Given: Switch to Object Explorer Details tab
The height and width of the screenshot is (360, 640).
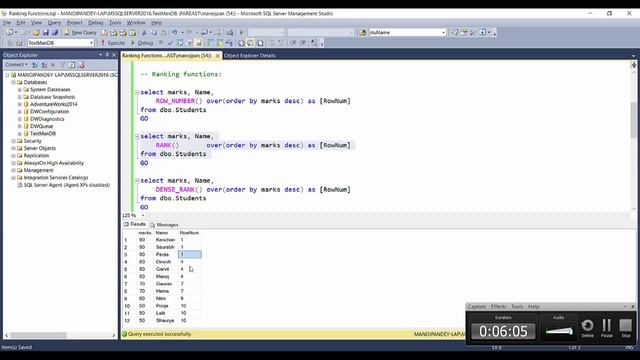Looking at the screenshot, I should point(250,56).
